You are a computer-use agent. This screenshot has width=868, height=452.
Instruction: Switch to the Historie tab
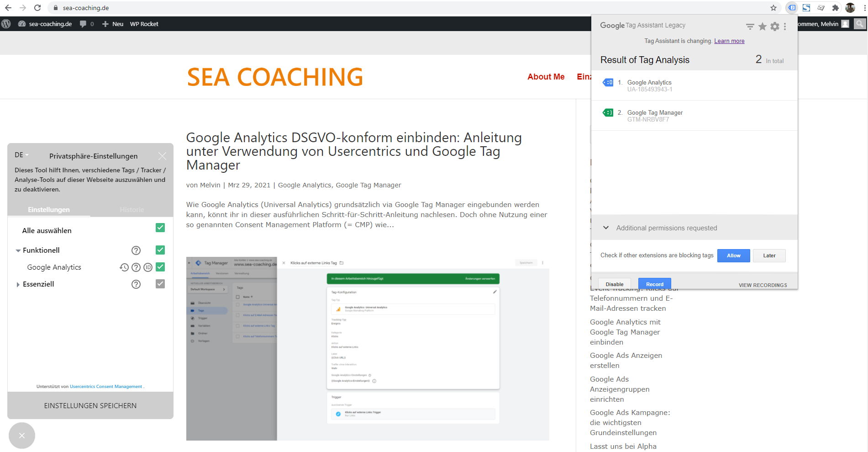click(132, 210)
